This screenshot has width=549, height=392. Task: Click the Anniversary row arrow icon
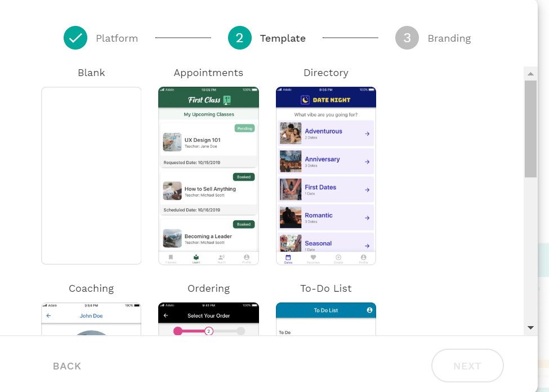click(x=367, y=162)
